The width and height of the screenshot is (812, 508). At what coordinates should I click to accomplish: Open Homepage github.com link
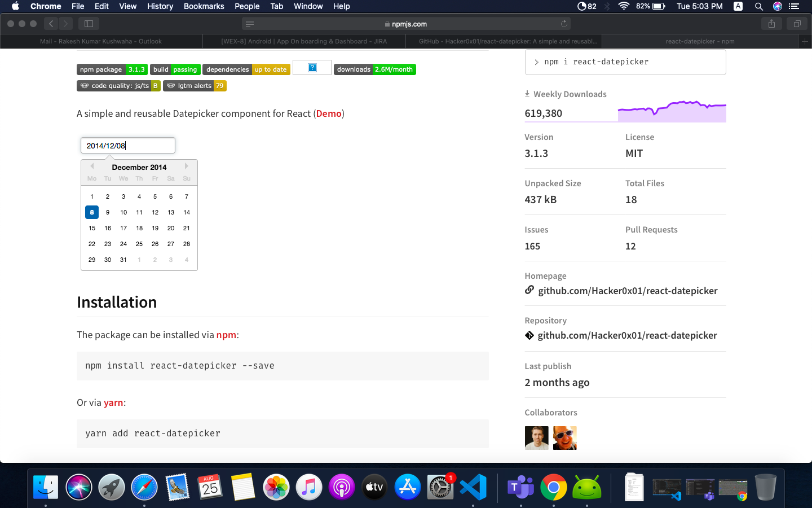click(628, 291)
